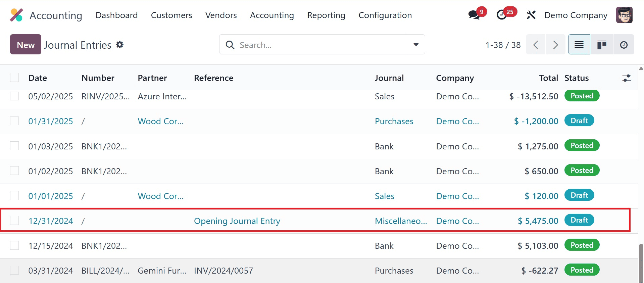Click the $ 650.00 total cell
This screenshot has width=644, height=283.
[x=542, y=171]
